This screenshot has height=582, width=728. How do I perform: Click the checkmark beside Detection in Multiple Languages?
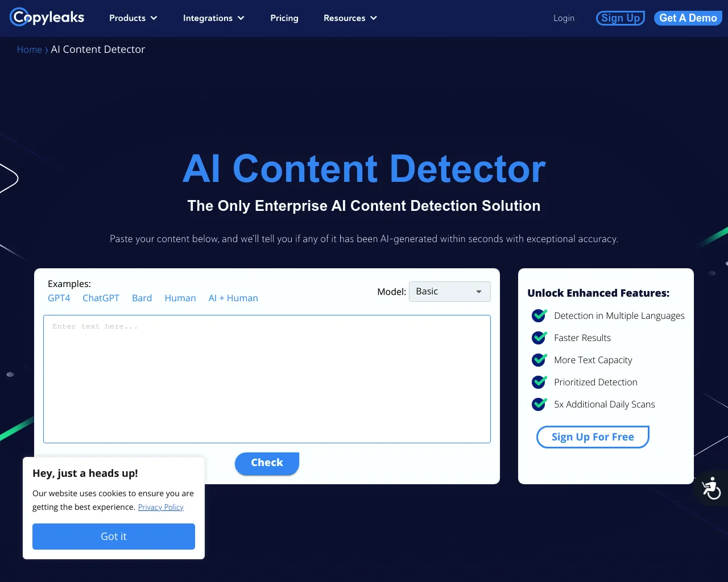[539, 315]
